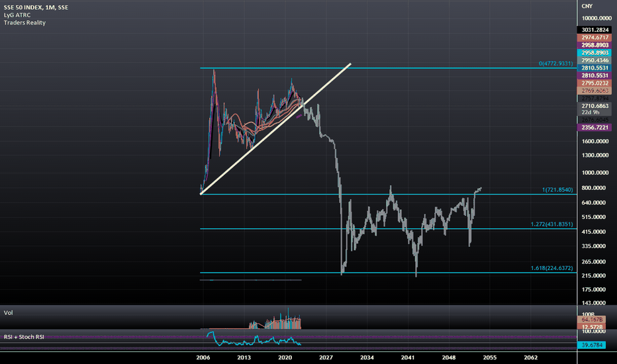Click 2027 on the time axis
617x364 pixels.
coord(326,357)
